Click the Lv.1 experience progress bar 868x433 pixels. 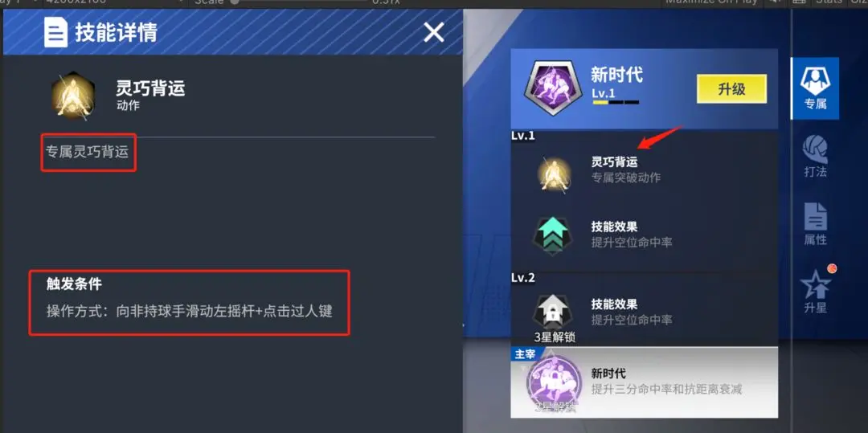click(x=616, y=102)
